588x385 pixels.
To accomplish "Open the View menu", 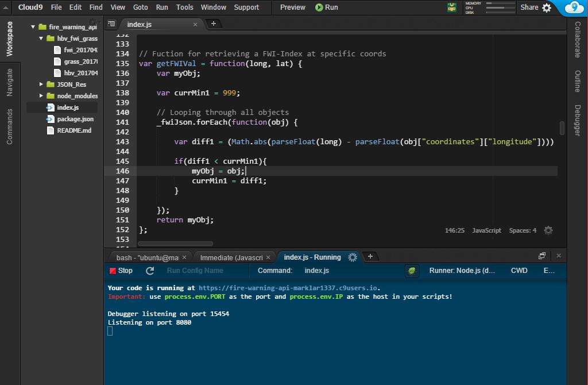I will pos(118,7).
